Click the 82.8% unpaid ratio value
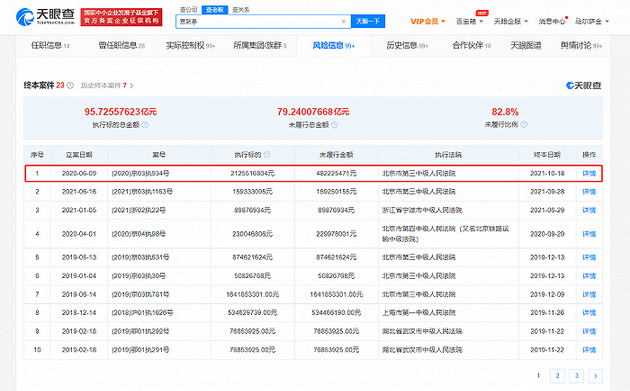The image size is (630, 391). (x=505, y=112)
